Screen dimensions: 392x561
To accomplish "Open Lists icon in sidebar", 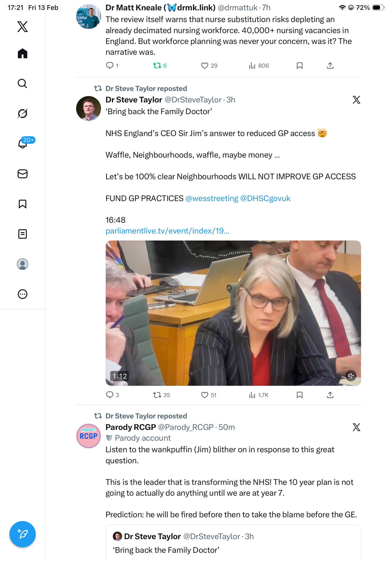I will pyautogui.click(x=23, y=234).
